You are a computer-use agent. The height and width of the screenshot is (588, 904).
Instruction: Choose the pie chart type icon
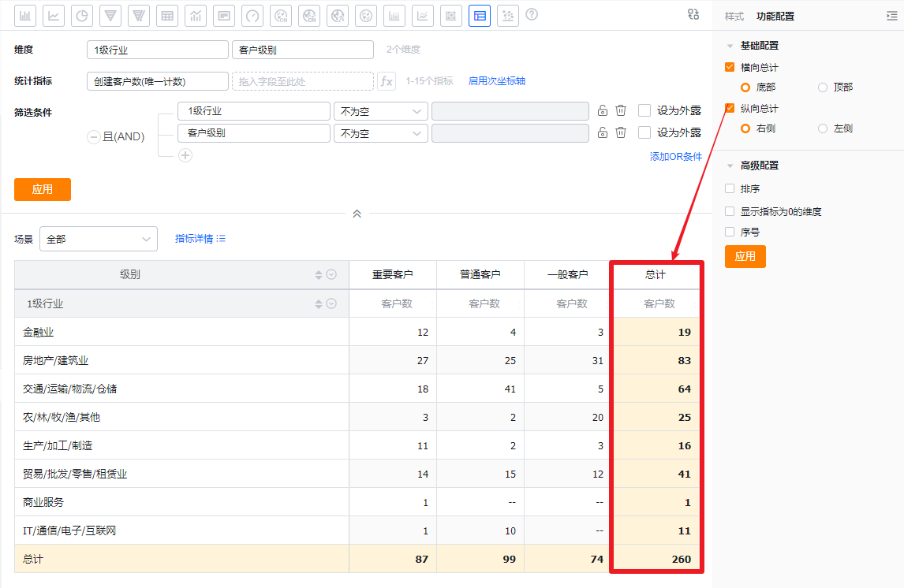tap(82, 15)
